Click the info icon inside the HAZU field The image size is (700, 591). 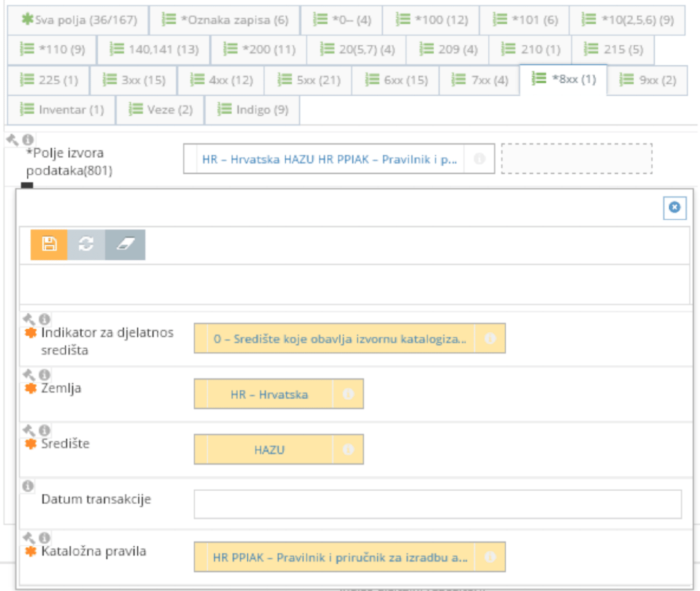tap(348, 449)
